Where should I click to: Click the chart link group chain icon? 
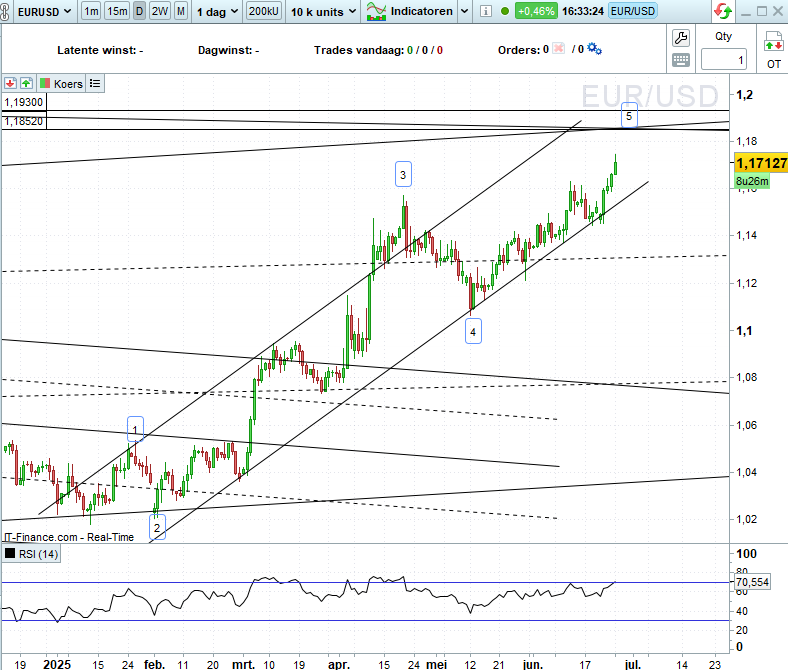pyautogui.click(x=4, y=11)
